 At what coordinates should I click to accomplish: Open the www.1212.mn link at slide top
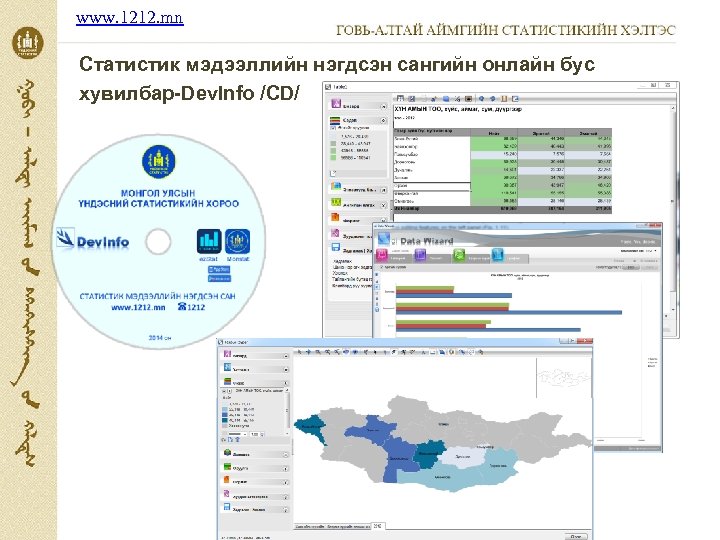click(130, 18)
